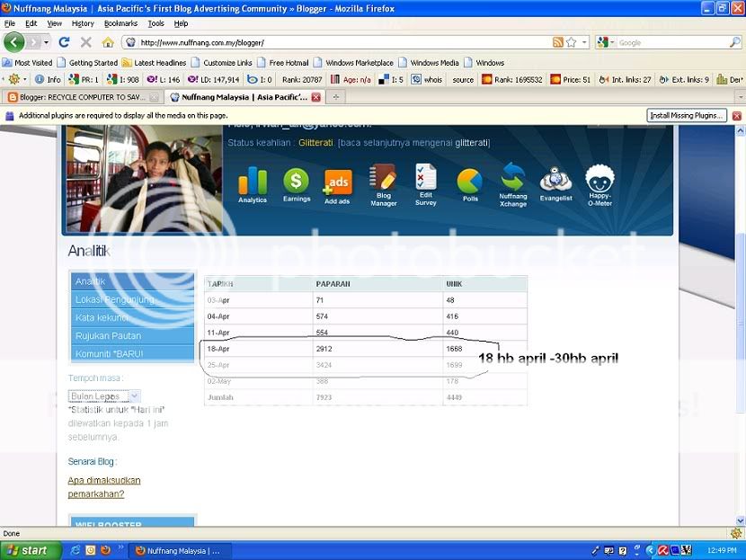Stop loading with the X icon
This screenshot has width=746, height=560.
pyautogui.click(x=86, y=42)
